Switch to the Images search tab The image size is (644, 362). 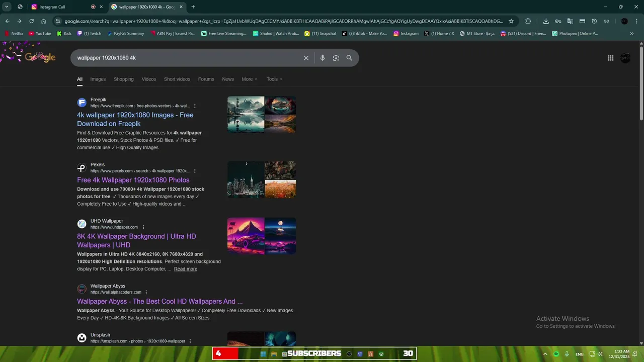click(98, 79)
